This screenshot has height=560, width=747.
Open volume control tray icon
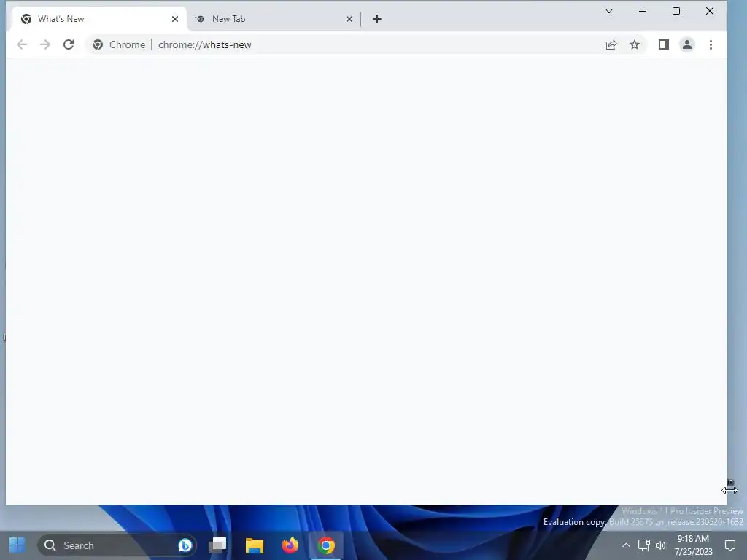[x=661, y=545]
